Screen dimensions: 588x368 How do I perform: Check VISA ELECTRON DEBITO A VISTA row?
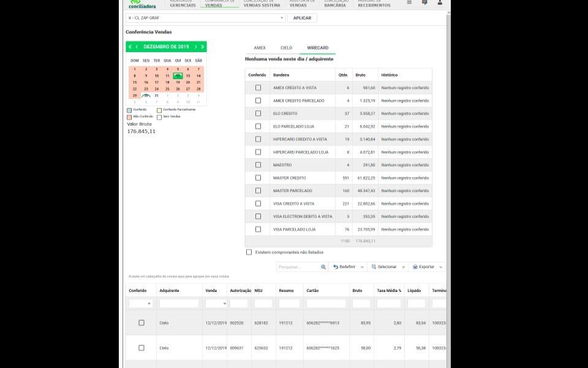click(258, 217)
